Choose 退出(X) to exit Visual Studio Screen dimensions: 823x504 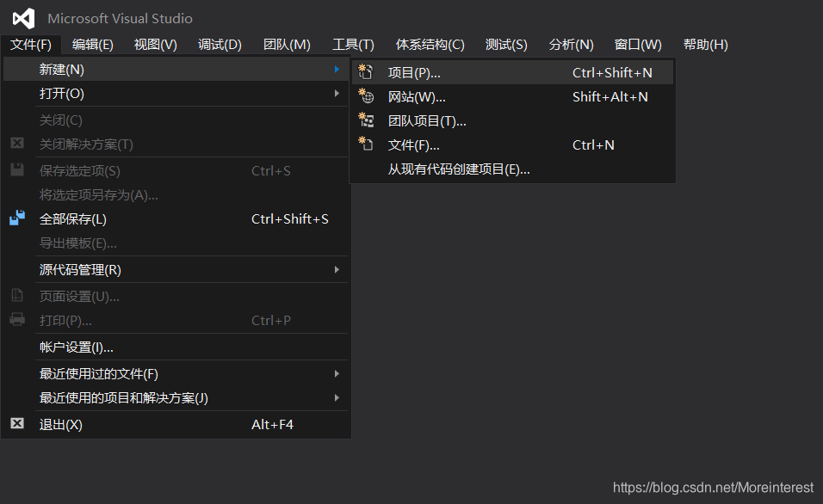(176, 424)
